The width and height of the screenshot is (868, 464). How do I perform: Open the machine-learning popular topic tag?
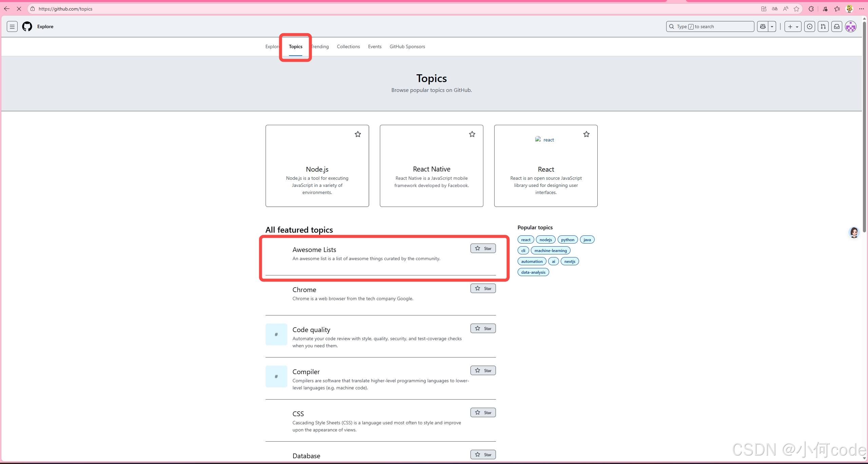tap(550, 251)
